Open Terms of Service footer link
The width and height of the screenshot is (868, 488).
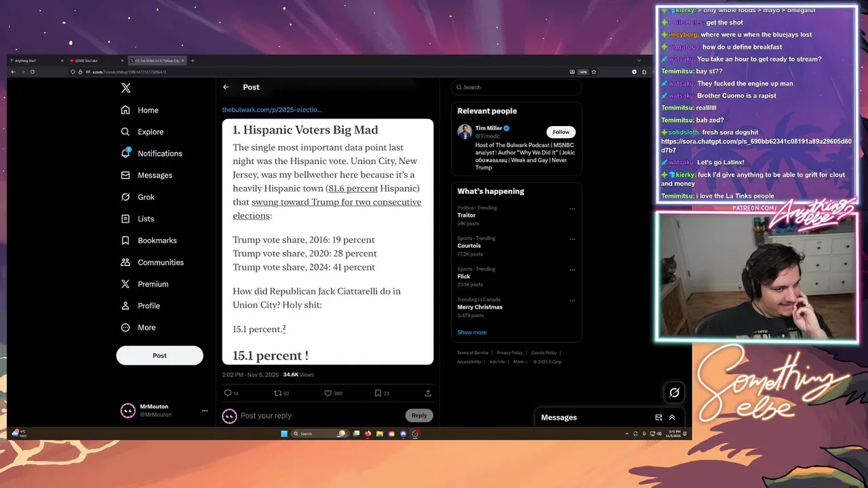pos(473,352)
